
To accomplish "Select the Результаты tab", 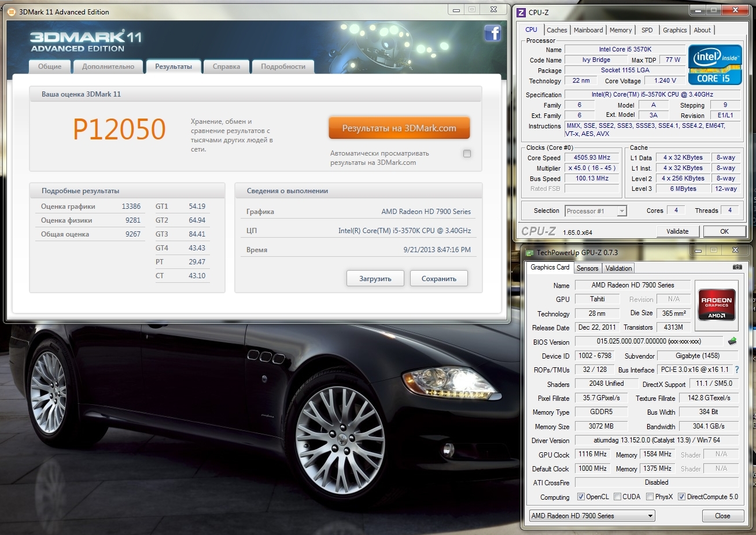I will [174, 67].
